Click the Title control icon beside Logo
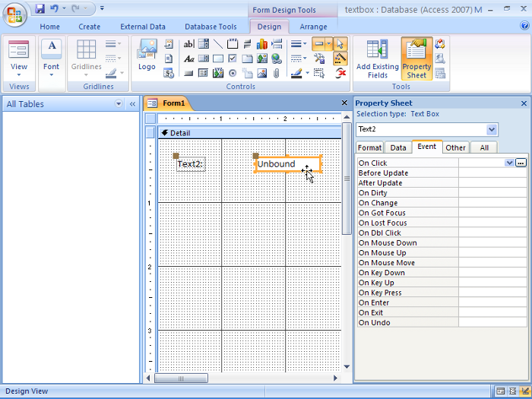 [169, 44]
